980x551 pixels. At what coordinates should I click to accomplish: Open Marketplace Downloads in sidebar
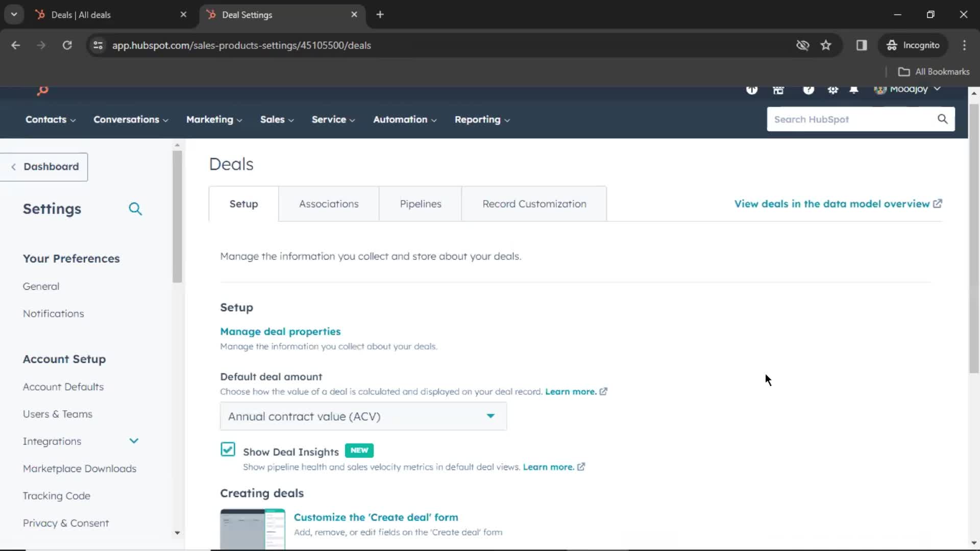point(79,468)
